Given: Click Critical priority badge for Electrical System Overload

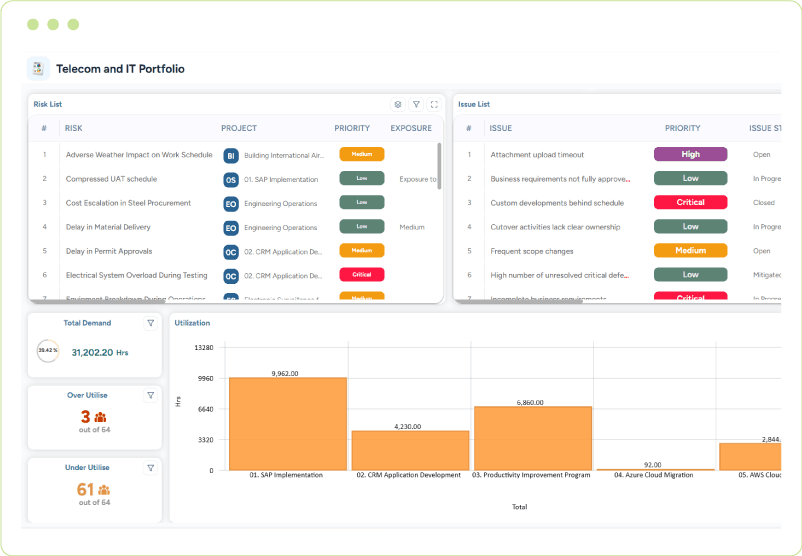Looking at the screenshot, I should point(362,275).
